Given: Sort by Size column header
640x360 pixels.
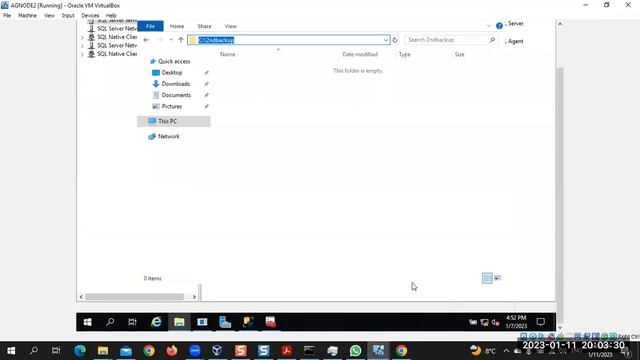Looking at the screenshot, I should pos(459,54).
